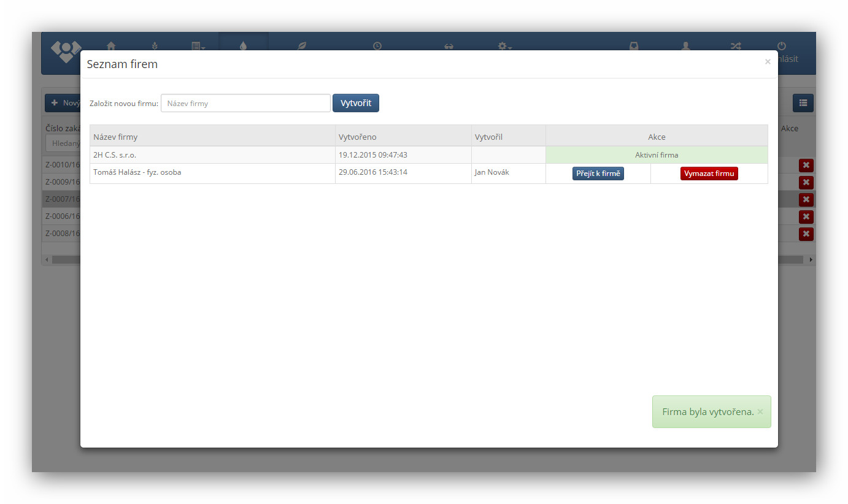The image size is (848, 504).
Task: Click the user profile icon in the navbar
Action: (685, 45)
